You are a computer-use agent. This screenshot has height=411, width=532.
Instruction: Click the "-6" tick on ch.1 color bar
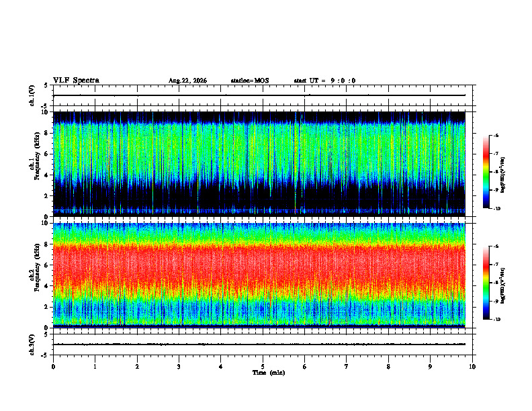click(x=496, y=135)
